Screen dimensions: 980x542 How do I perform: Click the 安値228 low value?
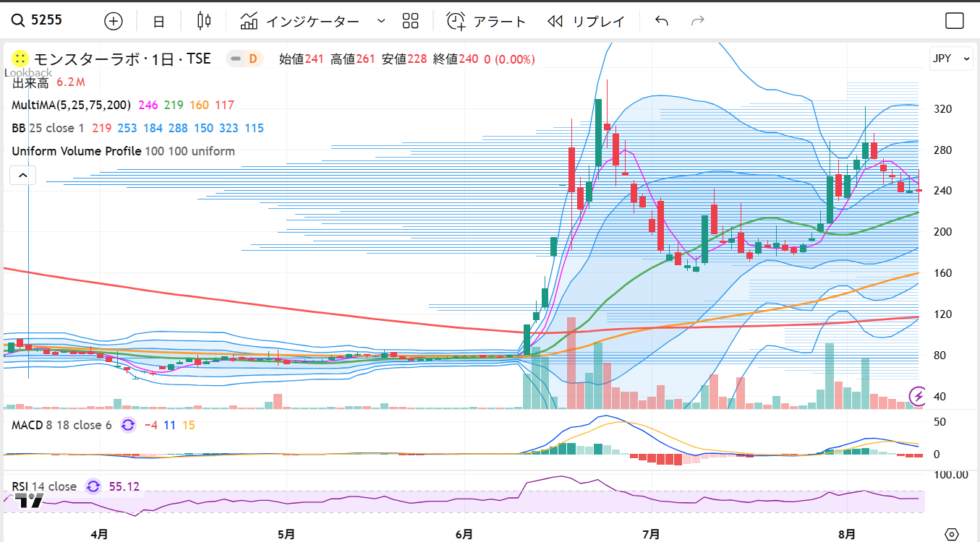tap(404, 59)
